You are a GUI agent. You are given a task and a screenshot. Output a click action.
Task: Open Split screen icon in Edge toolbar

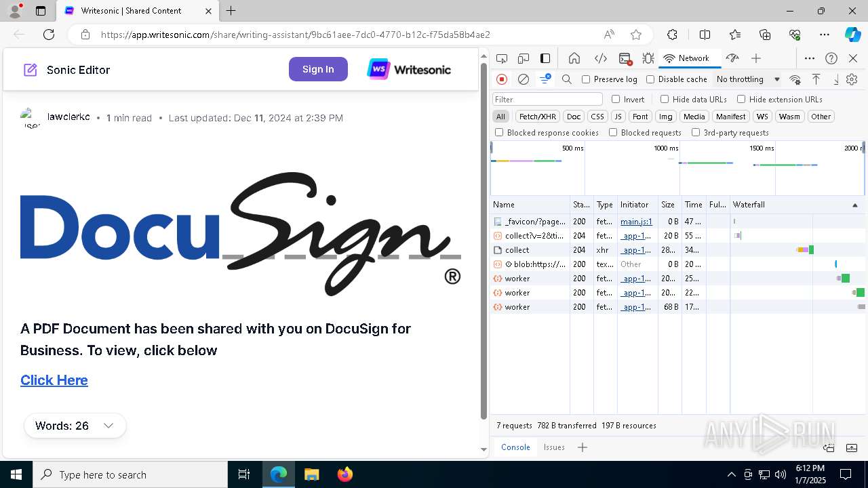pos(705,35)
